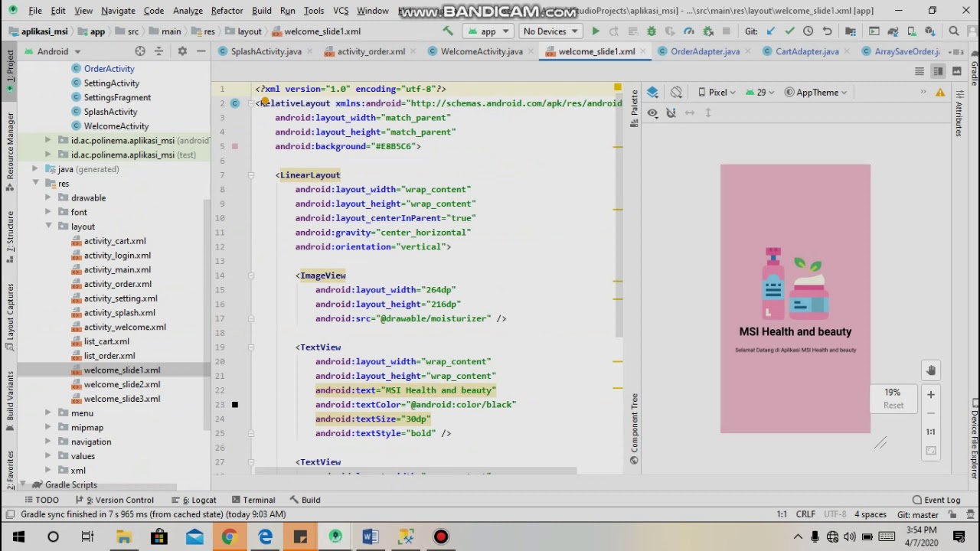Open the app run configuration dropdown
The image size is (980, 551).
(488, 31)
